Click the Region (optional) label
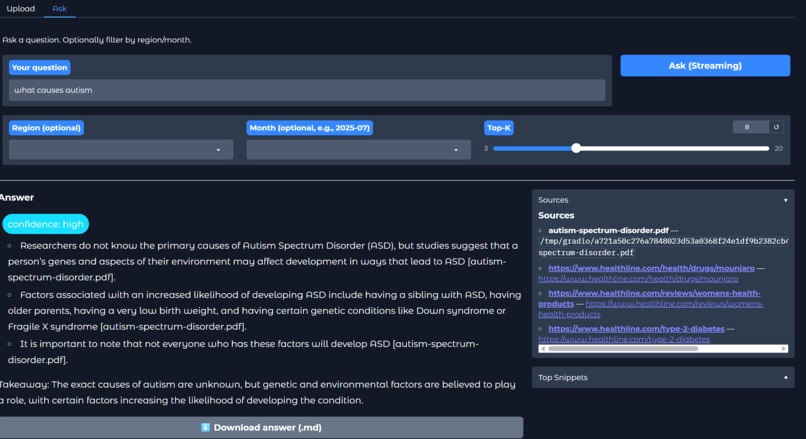Image resolution: width=806 pixels, height=439 pixels. 46,127
